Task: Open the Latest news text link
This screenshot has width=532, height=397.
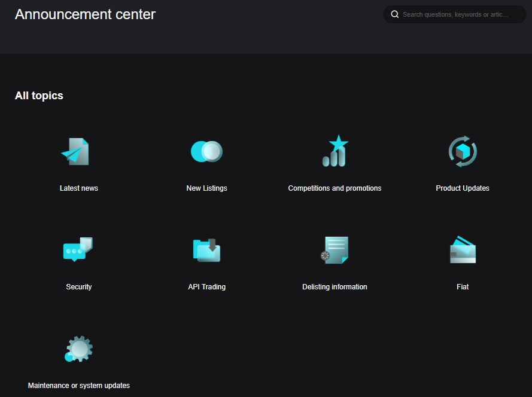Action: click(x=79, y=188)
